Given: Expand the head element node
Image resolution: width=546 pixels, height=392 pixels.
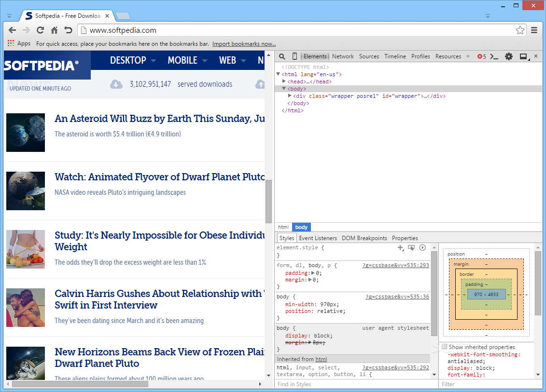Looking at the screenshot, I should pos(284,81).
